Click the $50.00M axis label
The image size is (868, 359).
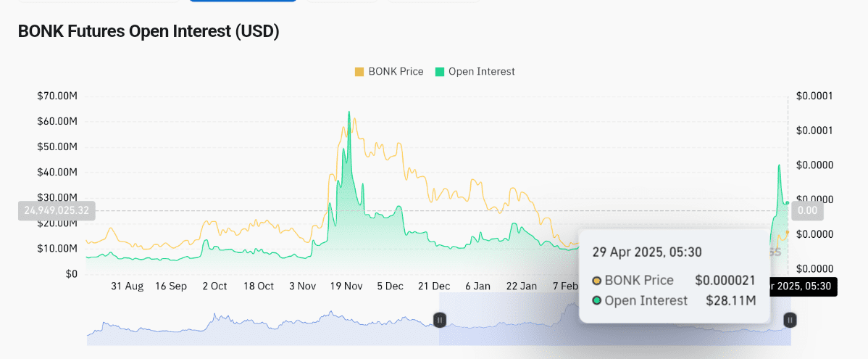pyautogui.click(x=57, y=147)
